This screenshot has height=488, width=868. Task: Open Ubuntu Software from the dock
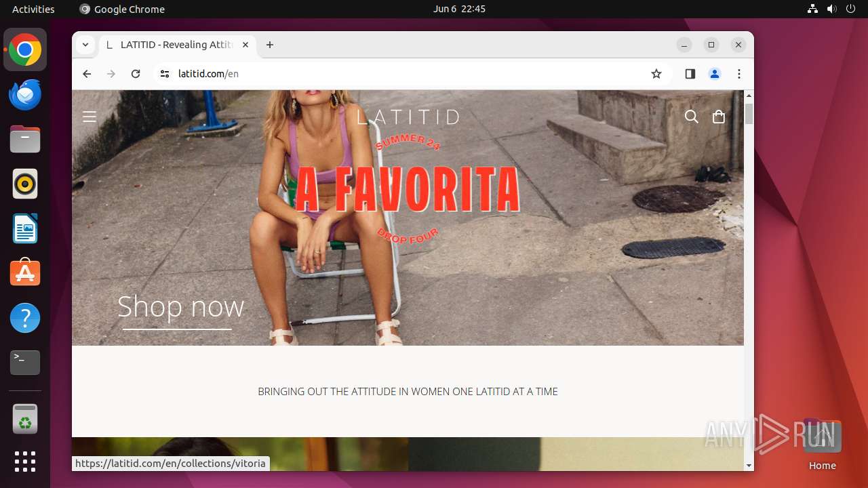coord(25,273)
